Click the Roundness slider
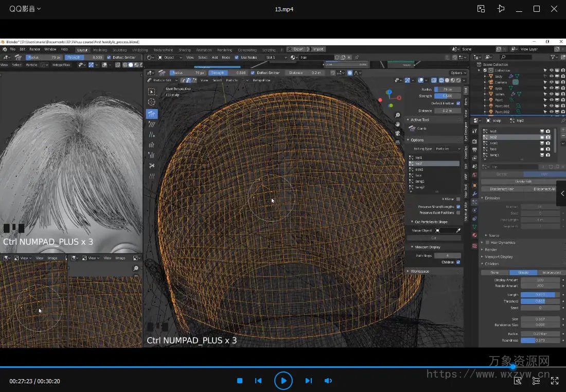This screenshot has height=392, width=566. [x=540, y=340]
